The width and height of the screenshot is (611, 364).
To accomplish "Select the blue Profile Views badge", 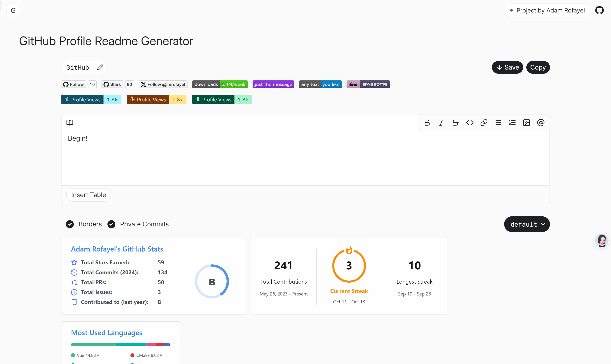I will (x=91, y=99).
